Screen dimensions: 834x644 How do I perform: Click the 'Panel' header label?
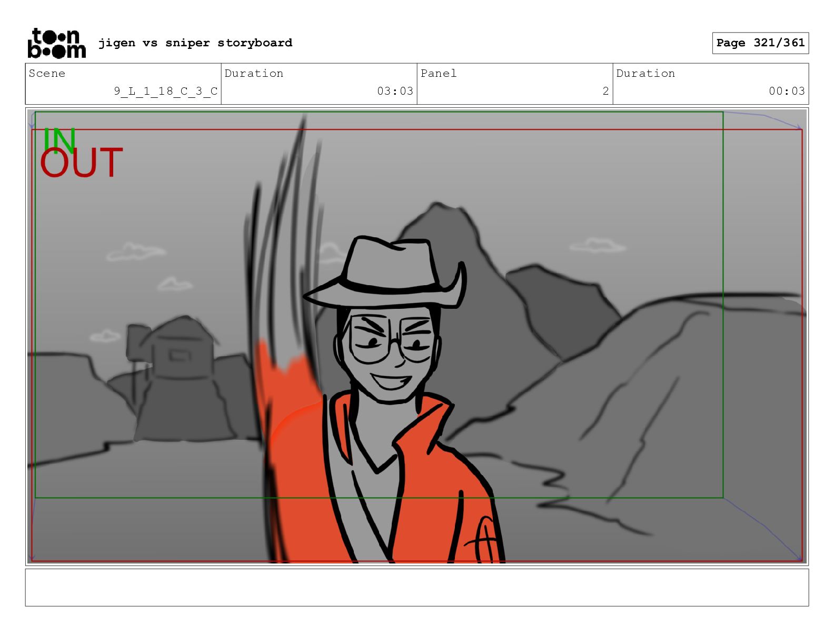point(439,73)
